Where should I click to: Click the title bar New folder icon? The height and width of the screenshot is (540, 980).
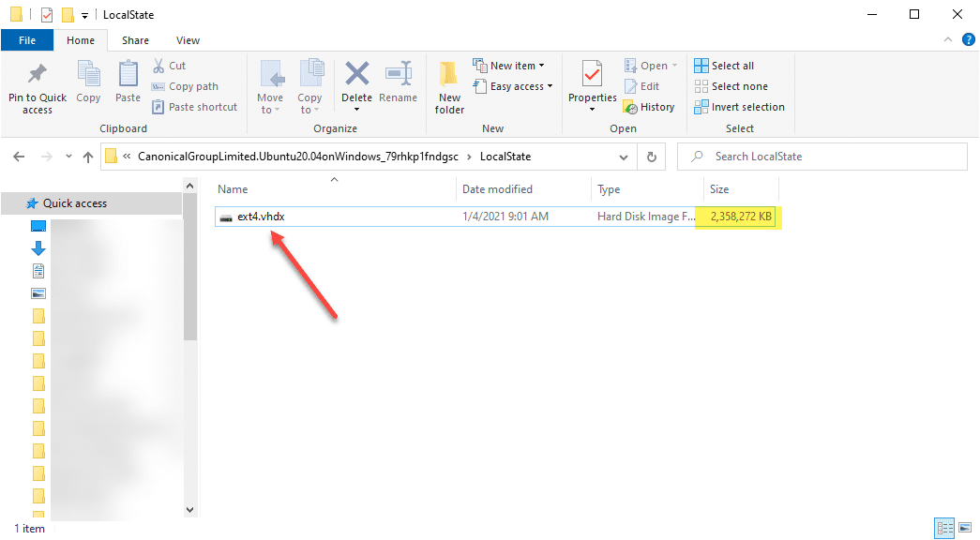(x=68, y=14)
